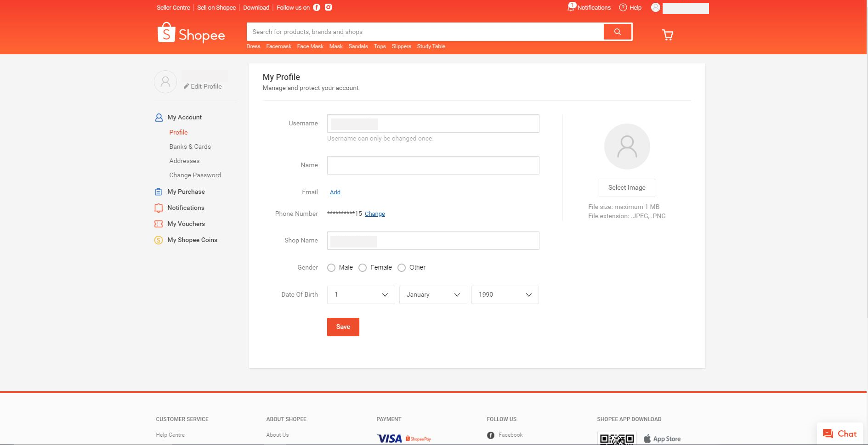Open the Shopee Instagram icon in top bar

329,7
